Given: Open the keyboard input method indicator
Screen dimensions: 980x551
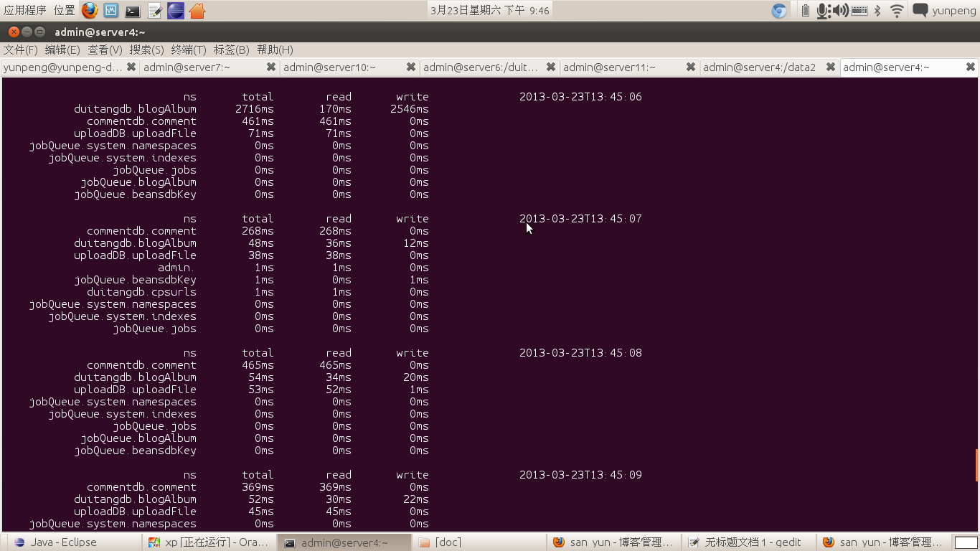Looking at the screenshot, I should point(859,11).
